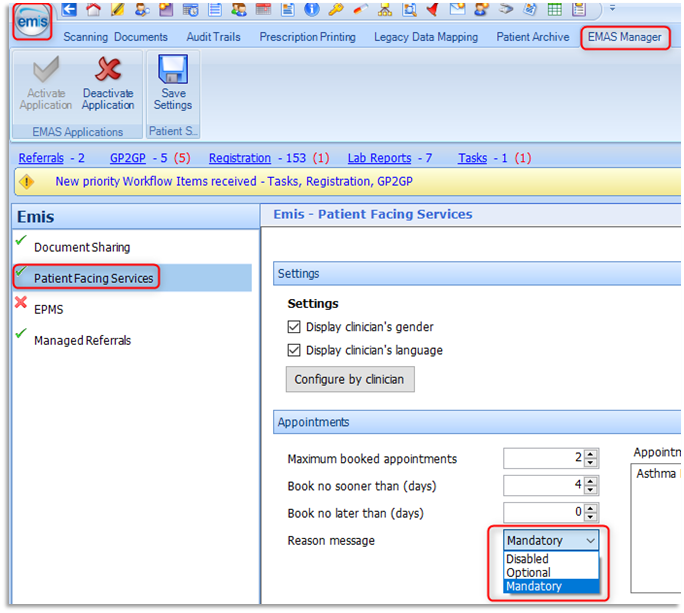Click the Book no later than field

click(544, 512)
